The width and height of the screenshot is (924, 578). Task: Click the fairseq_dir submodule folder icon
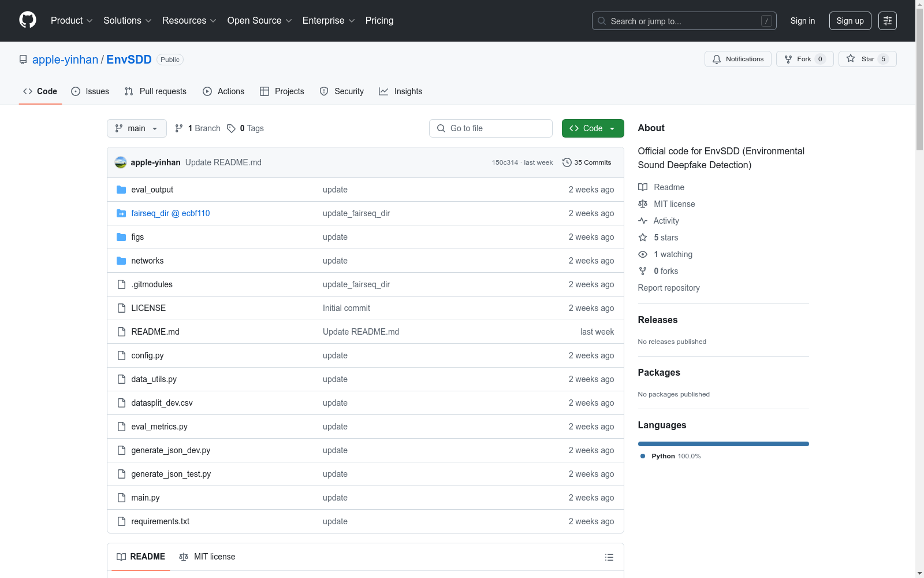coord(121,213)
